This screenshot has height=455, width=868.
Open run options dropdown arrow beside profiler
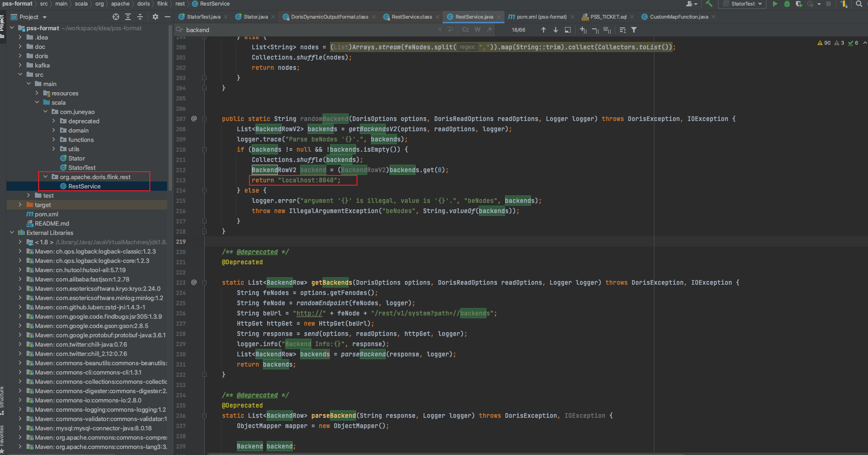(x=819, y=4)
